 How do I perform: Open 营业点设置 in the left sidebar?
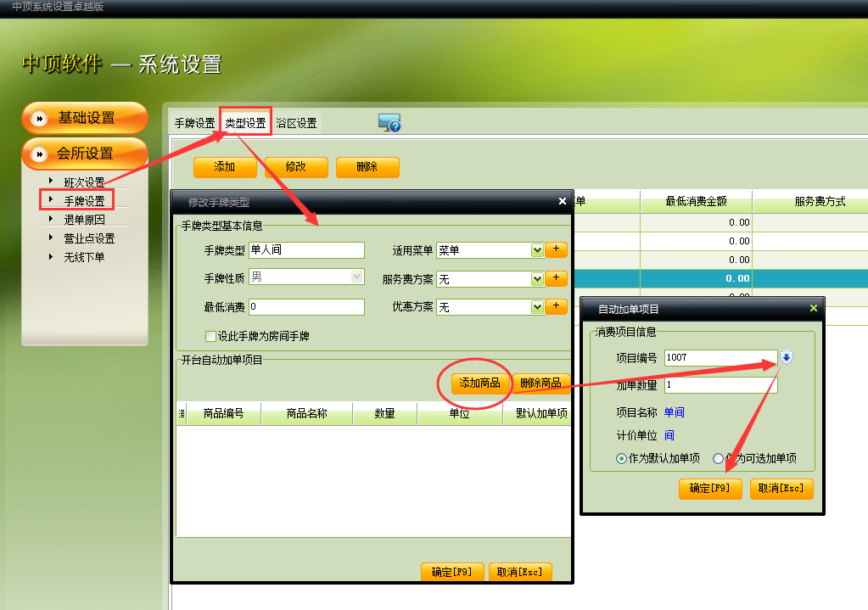coord(89,238)
